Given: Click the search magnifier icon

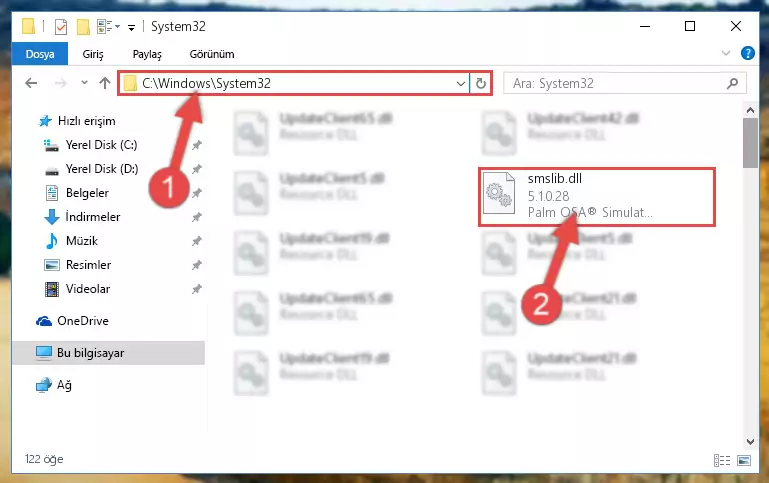Looking at the screenshot, I should tap(732, 83).
